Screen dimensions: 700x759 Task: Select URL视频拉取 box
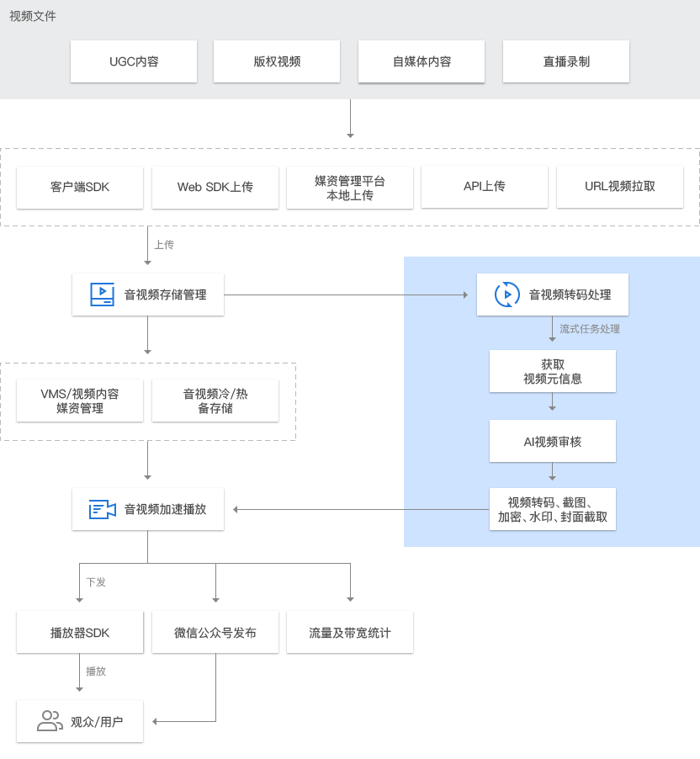pos(620,187)
